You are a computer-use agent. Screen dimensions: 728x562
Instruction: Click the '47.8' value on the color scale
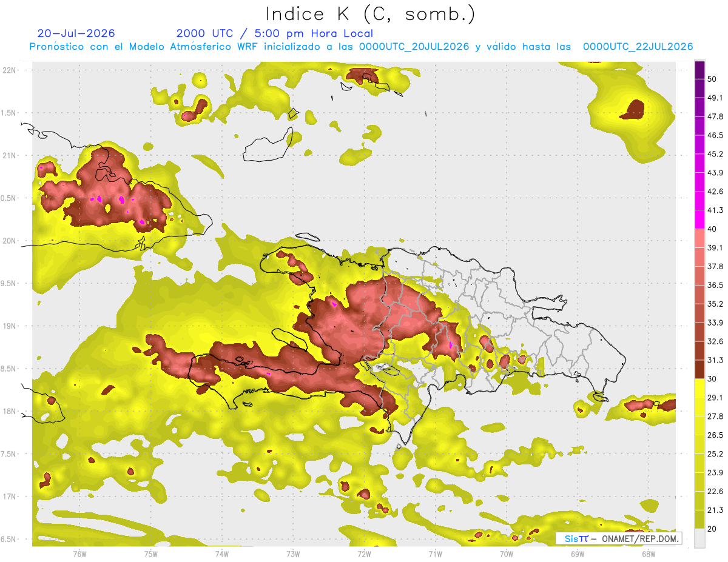(715, 116)
